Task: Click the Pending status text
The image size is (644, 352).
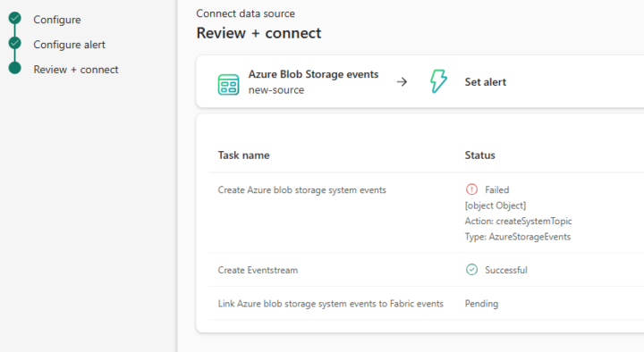Action: point(481,304)
